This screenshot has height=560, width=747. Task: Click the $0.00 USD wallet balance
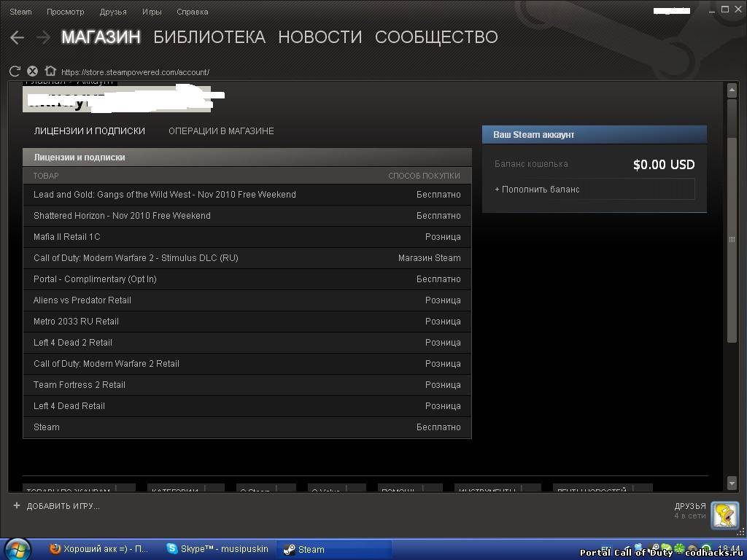(x=664, y=165)
